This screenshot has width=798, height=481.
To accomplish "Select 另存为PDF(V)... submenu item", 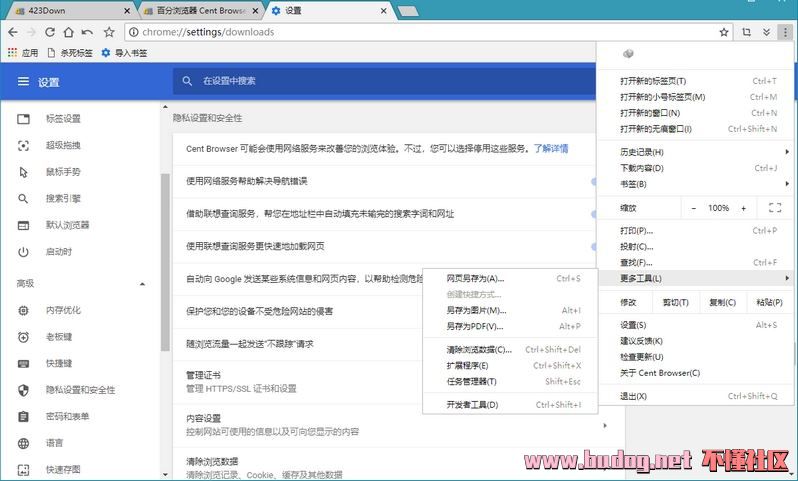I will (x=510, y=326).
